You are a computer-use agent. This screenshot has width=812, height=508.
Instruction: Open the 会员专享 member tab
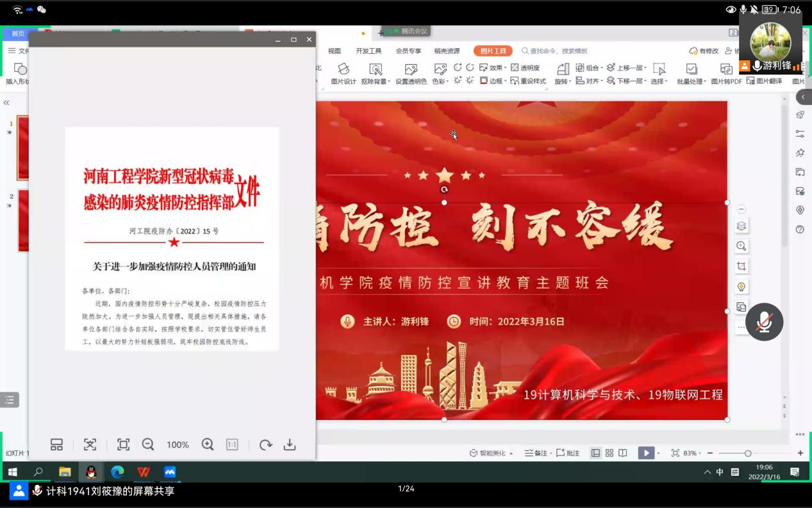click(408, 51)
